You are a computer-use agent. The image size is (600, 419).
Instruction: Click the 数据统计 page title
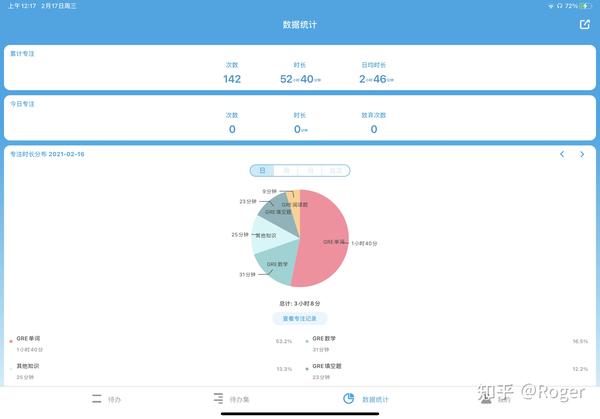coord(300,25)
